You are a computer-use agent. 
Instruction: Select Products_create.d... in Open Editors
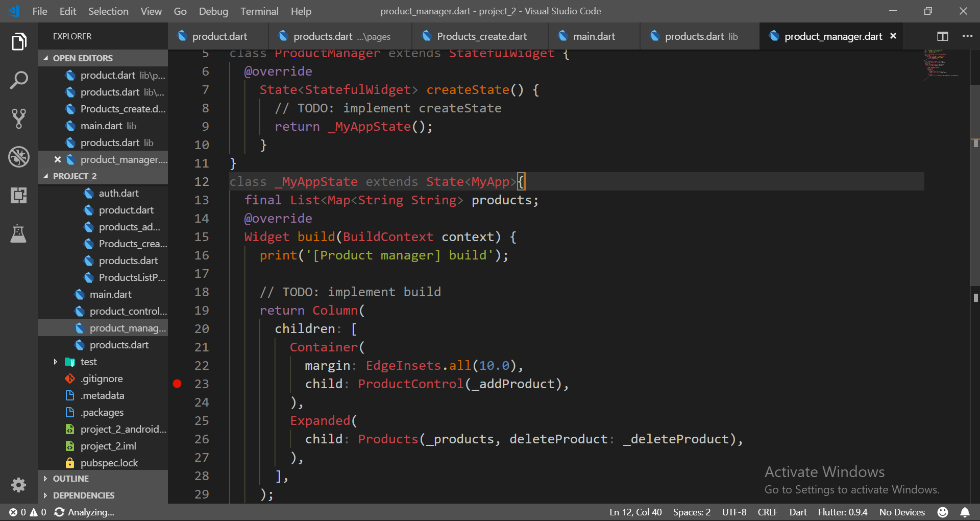coord(103,109)
